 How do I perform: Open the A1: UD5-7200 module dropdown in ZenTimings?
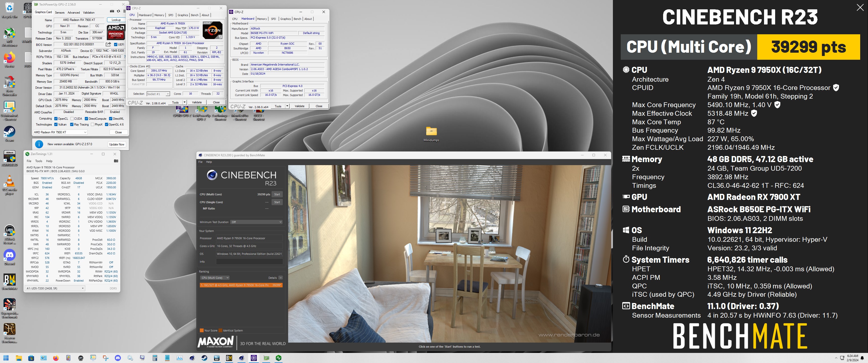(55, 288)
